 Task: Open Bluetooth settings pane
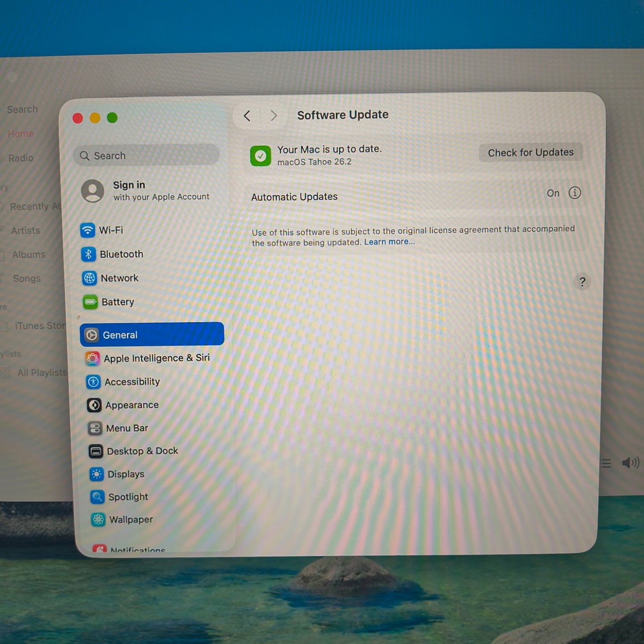tap(121, 254)
